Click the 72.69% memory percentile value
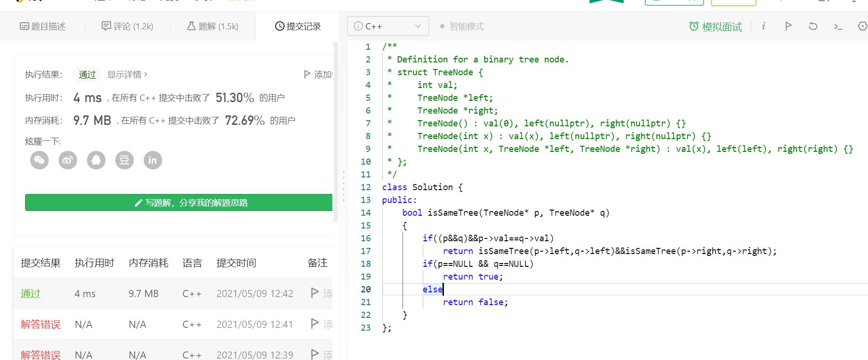This screenshot has width=868, height=360. 245,121
